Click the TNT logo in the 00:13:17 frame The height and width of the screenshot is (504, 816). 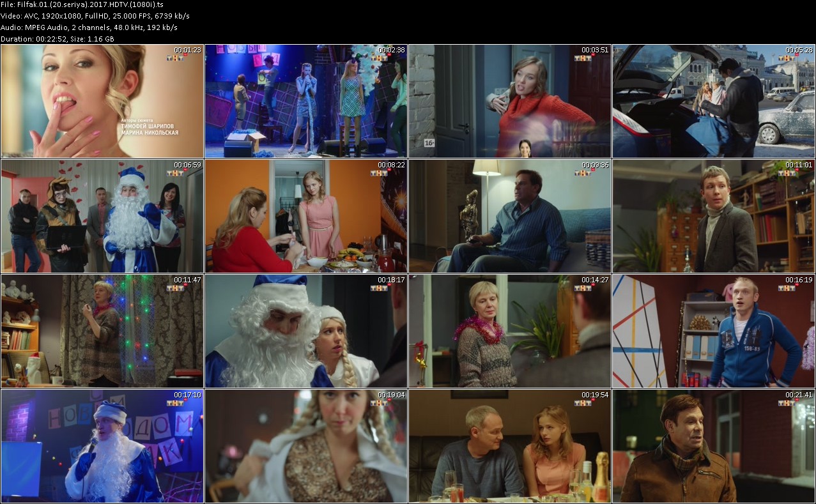click(x=379, y=288)
